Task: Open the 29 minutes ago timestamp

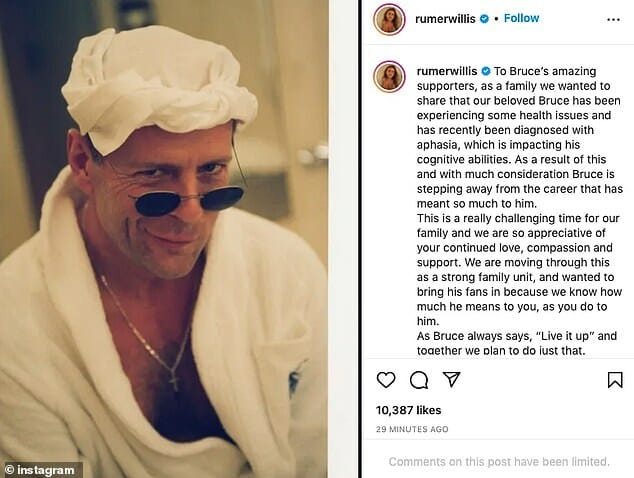Action: (412, 429)
